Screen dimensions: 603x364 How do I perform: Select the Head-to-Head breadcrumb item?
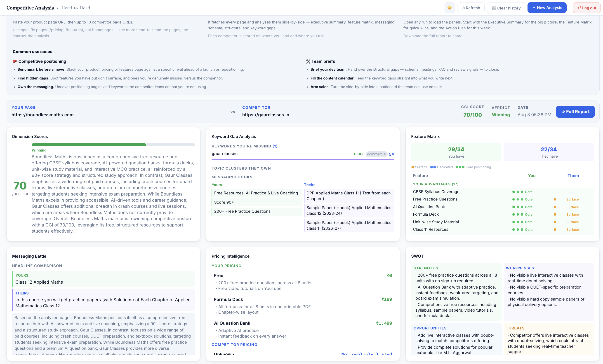point(76,8)
